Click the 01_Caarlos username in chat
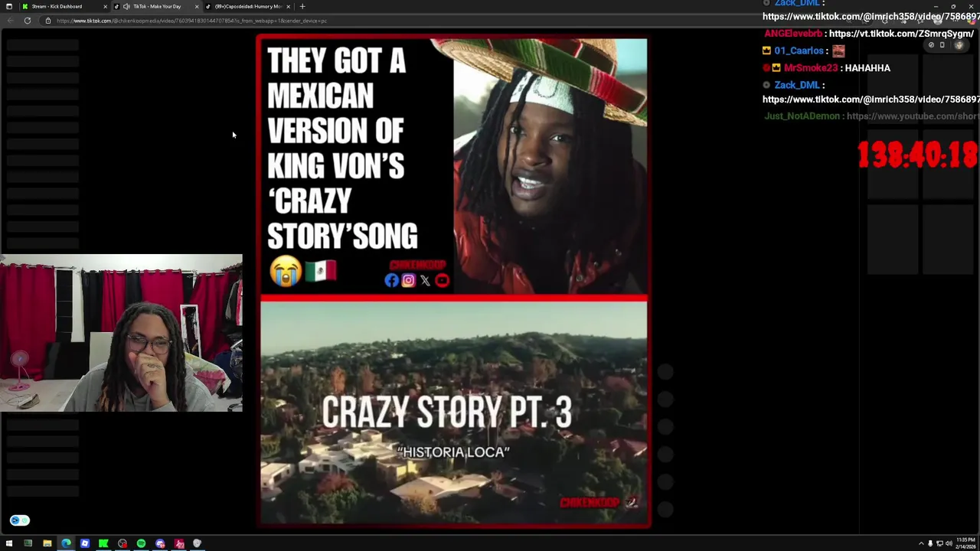The width and height of the screenshot is (980, 551). click(x=799, y=51)
